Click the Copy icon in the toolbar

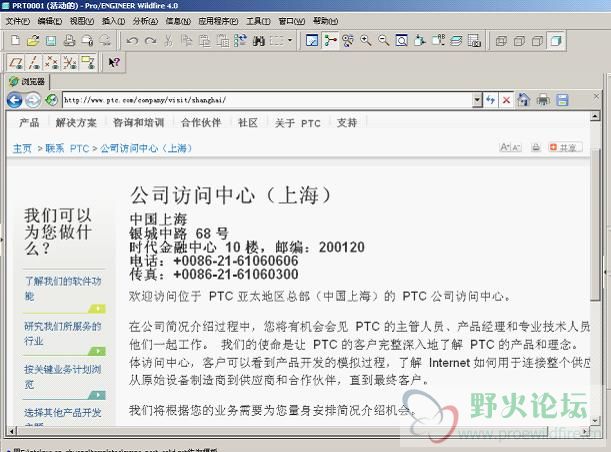pos(187,41)
